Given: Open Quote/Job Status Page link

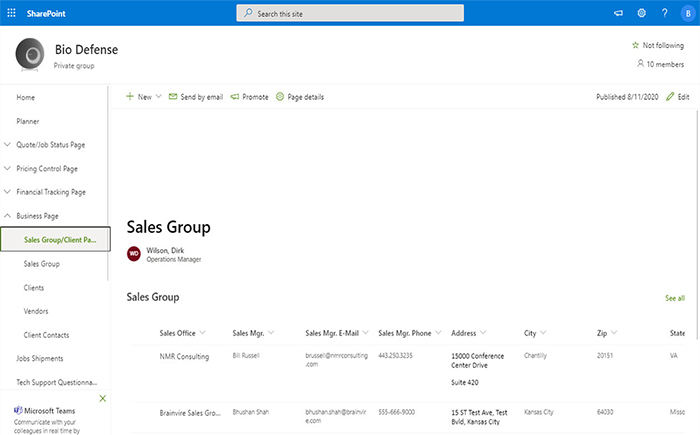Looking at the screenshot, I should (x=50, y=145).
